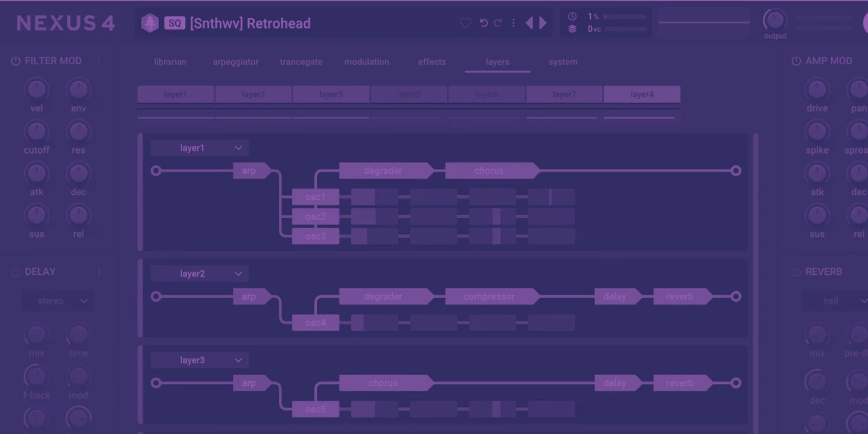Screen dimensions: 868x434
Task: Select the layer7 button in layer row
Action: click(564, 94)
